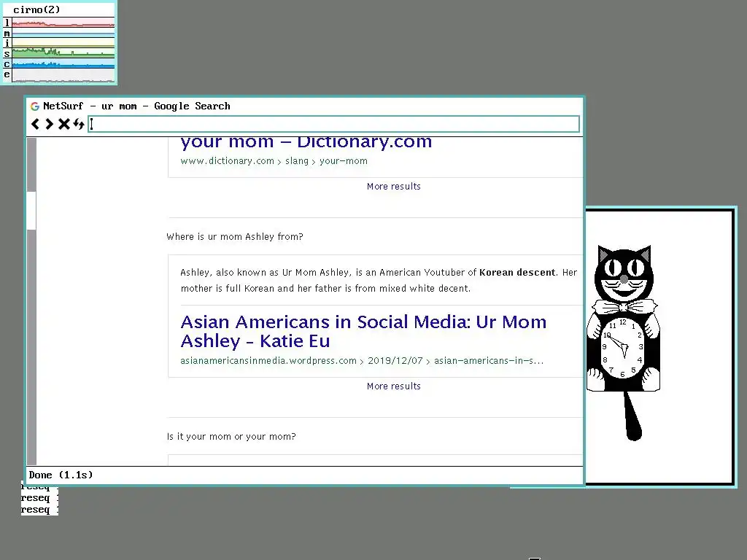Click the 'm' memory graph row in stats
Image resolution: width=747 pixels, height=560 pixels.
point(59,33)
